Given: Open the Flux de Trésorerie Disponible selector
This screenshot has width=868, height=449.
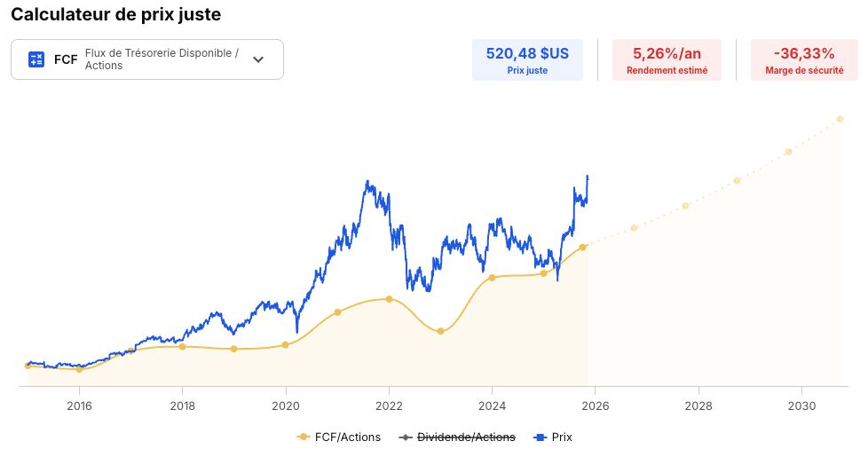Looking at the screenshot, I should pyautogui.click(x=147, y=59).
